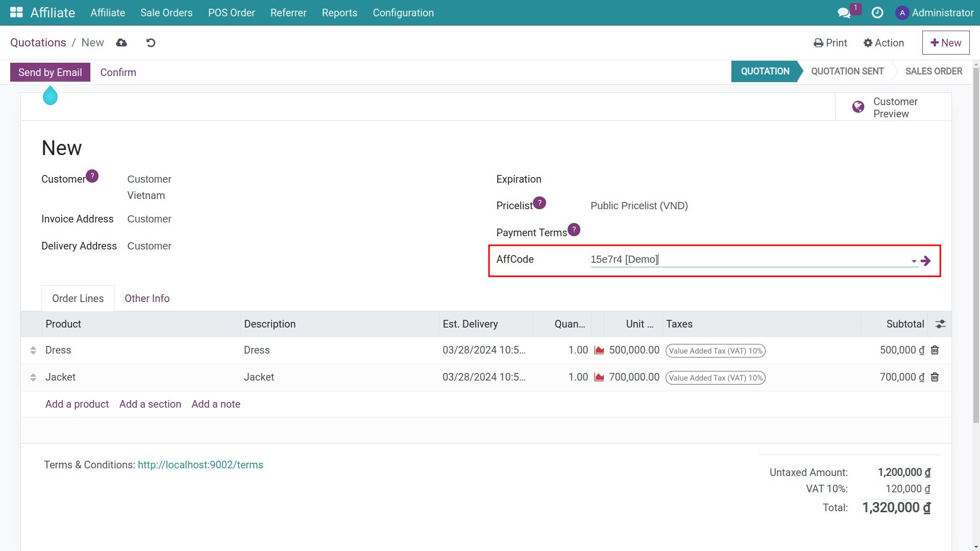Click the 700,000.00 unit price cell
The image size is (980, 551).
click(x=634, y=377)
